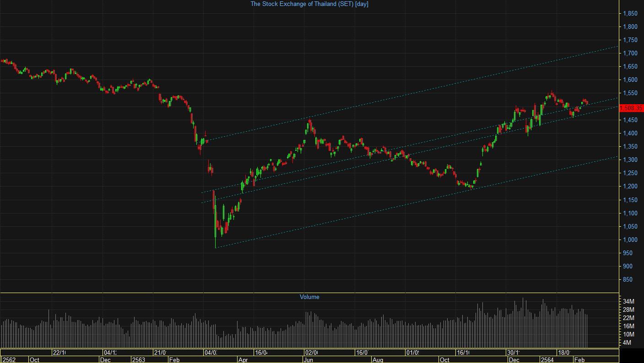Select the 1,450 price axis label
Viewport: 644px width, 363px height.
point(630,120)
